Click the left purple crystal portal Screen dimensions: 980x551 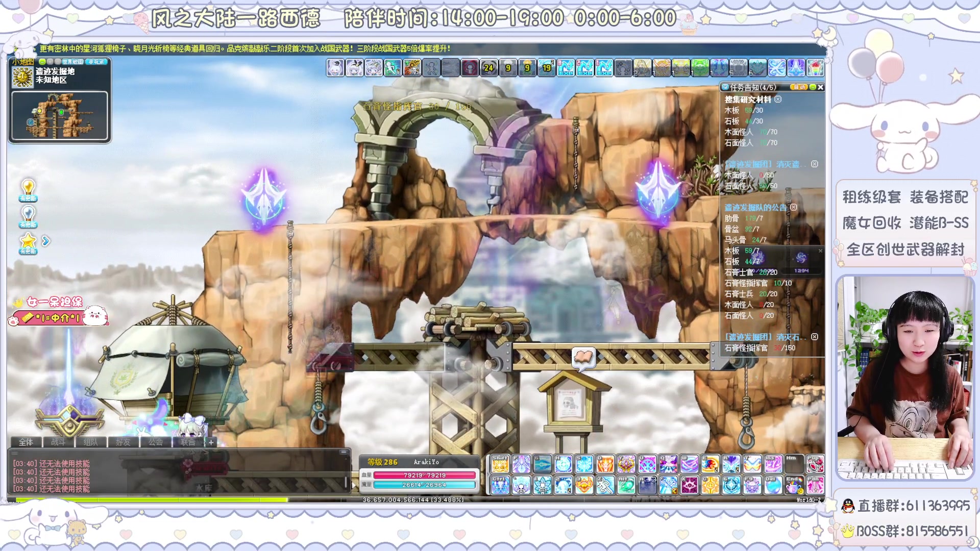[264, 200]
